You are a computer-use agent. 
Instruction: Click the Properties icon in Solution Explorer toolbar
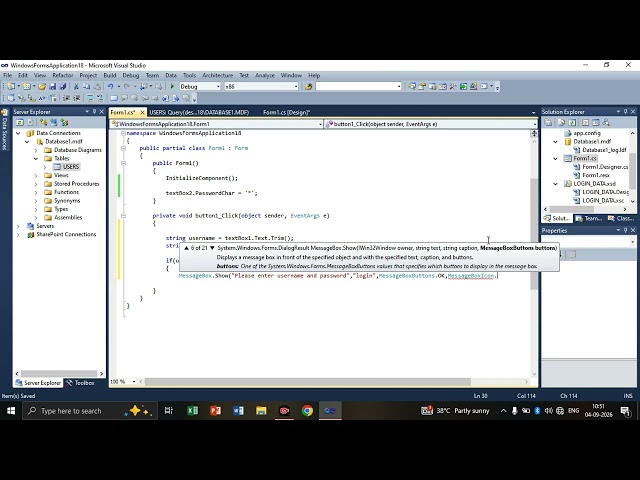(x=548, y=122)
